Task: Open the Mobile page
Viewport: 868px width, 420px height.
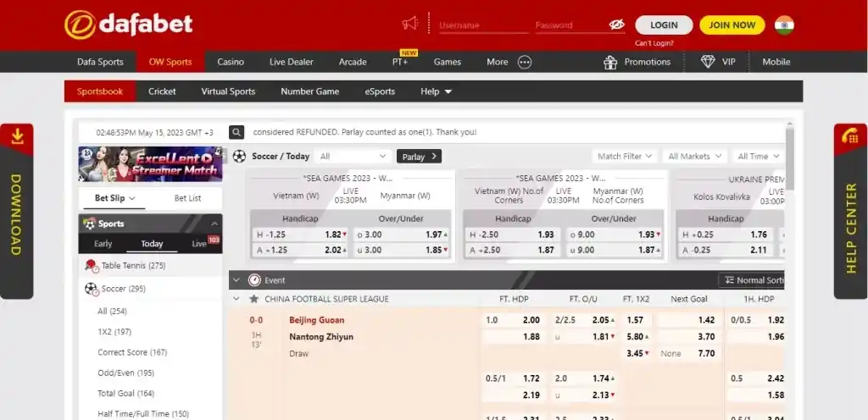Action: pos(776,62)
